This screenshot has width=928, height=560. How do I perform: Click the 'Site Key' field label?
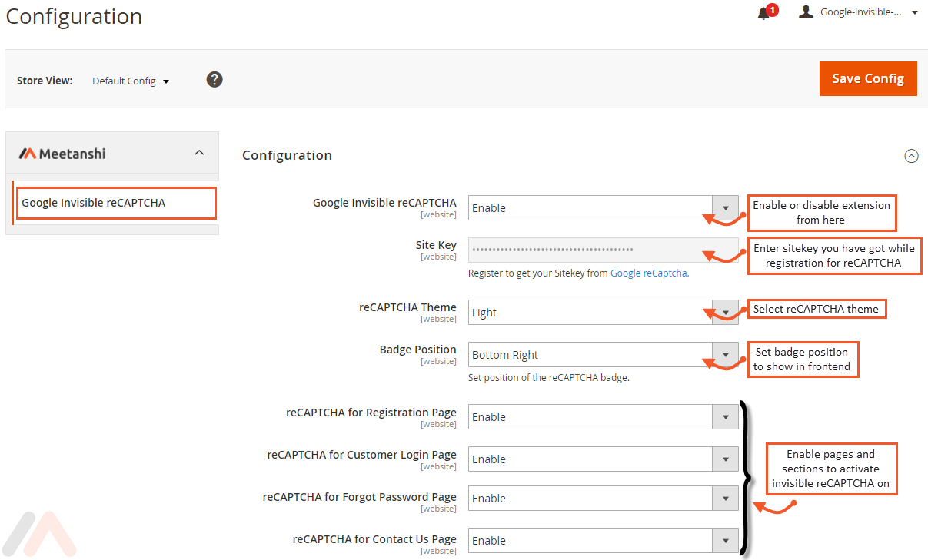(x=436, y=245)
